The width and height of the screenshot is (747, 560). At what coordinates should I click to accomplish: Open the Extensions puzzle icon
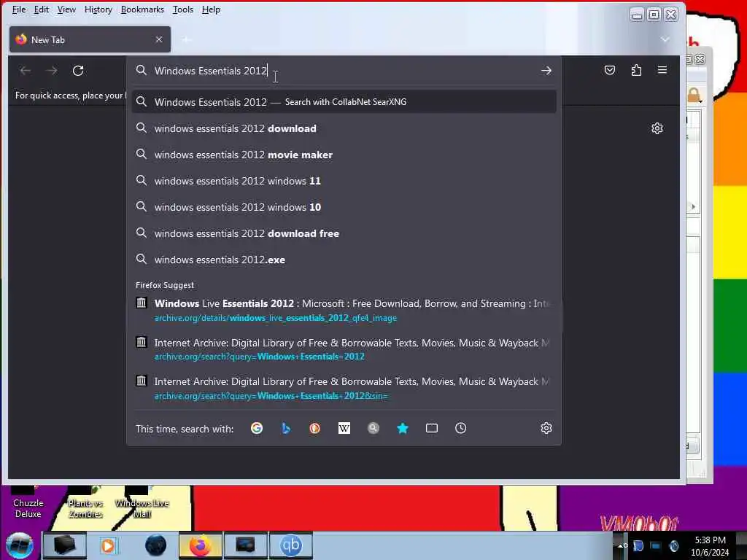(636, 71)
